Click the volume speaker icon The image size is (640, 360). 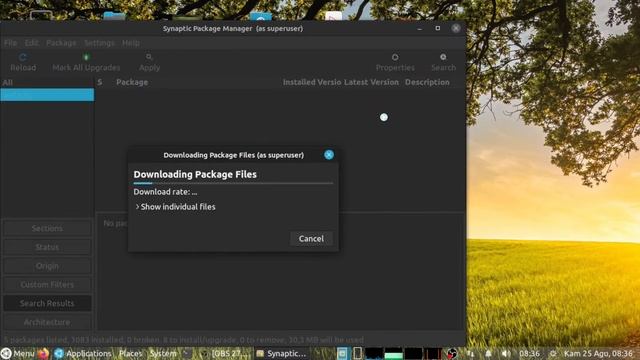coord(506,353)
